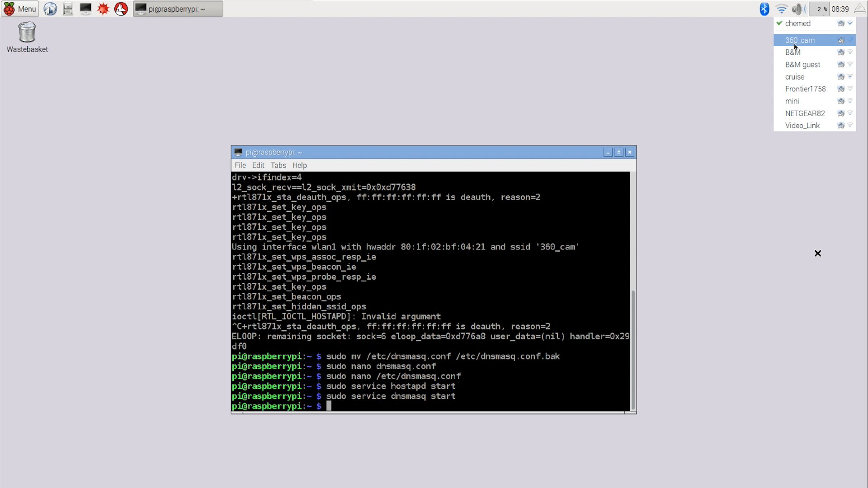Connect to the NETGEAR82 network

click(805, 113)
